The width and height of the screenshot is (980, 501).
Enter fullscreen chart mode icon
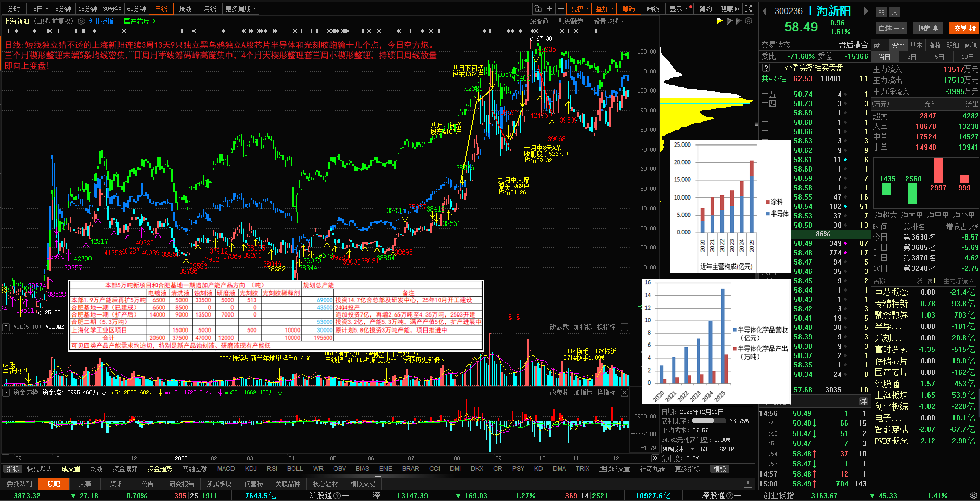[749, 9]
